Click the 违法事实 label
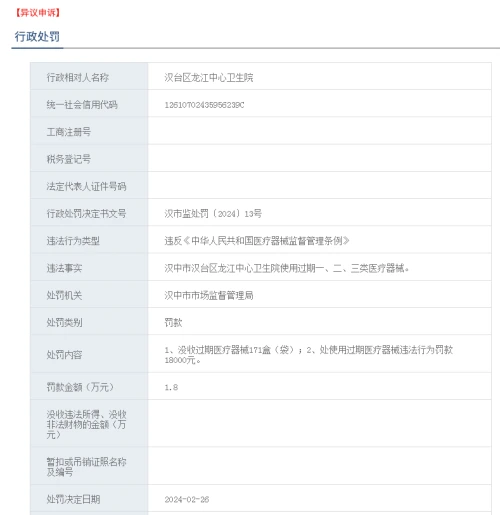 (x=64, y=268)
